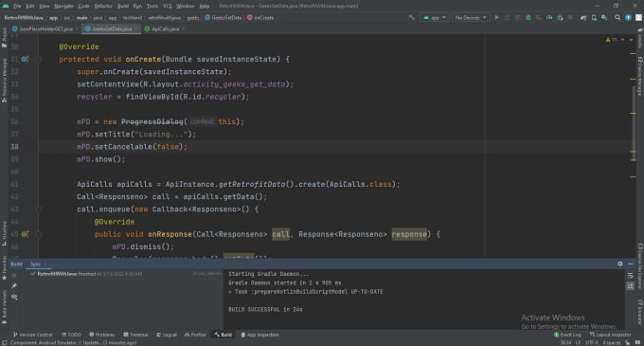This screenshot has height=346, width=644.
Task: Open the Layout Inspector
Action: tap(610, 335)
